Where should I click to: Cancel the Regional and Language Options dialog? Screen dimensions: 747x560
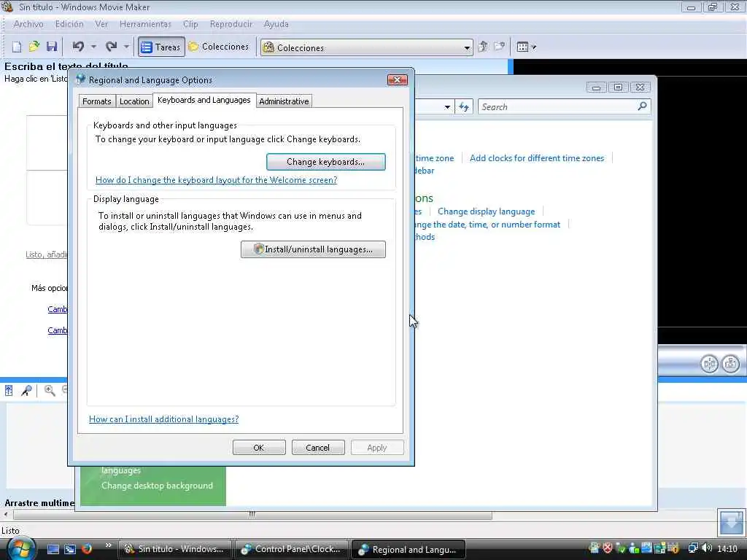pyautogui.click(x=318, y=448)
